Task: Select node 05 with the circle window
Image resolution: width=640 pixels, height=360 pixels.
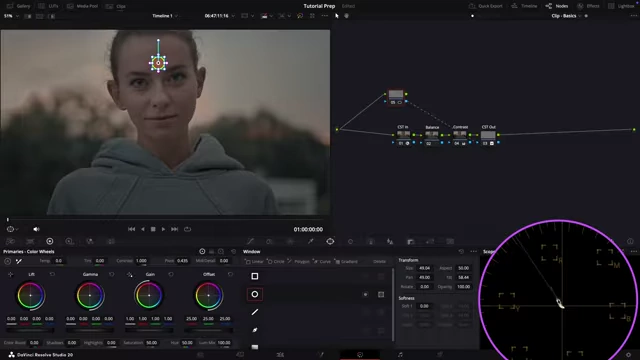Action: tap(396, 97)
